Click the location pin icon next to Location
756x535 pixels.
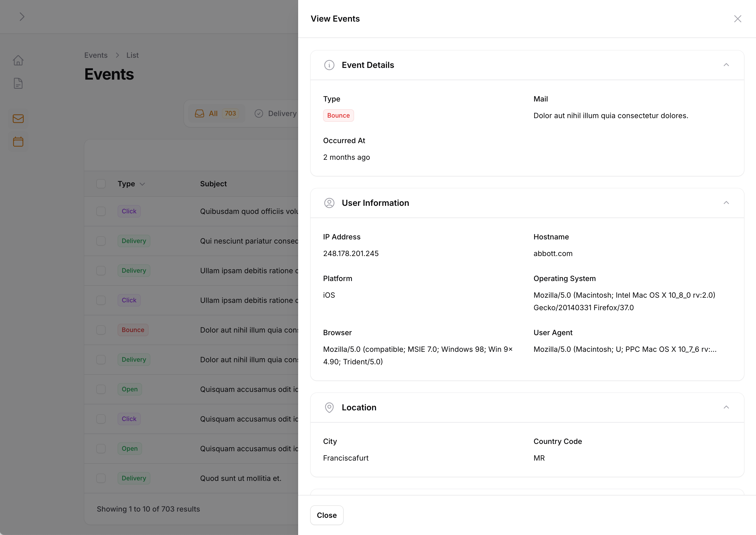pos(329,407)
